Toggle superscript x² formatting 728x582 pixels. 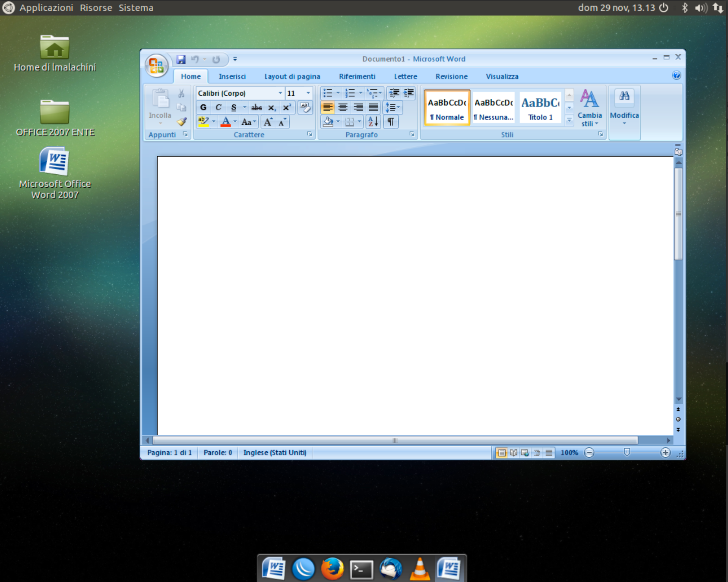tap(287, 107)
